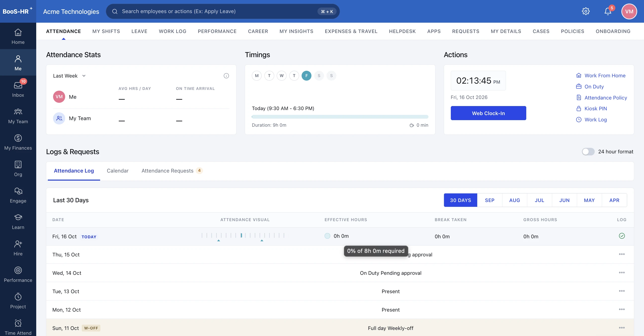
Task: Click the Attendance Stats info icon
Action: pyautogui.click(x=226, y=76)
